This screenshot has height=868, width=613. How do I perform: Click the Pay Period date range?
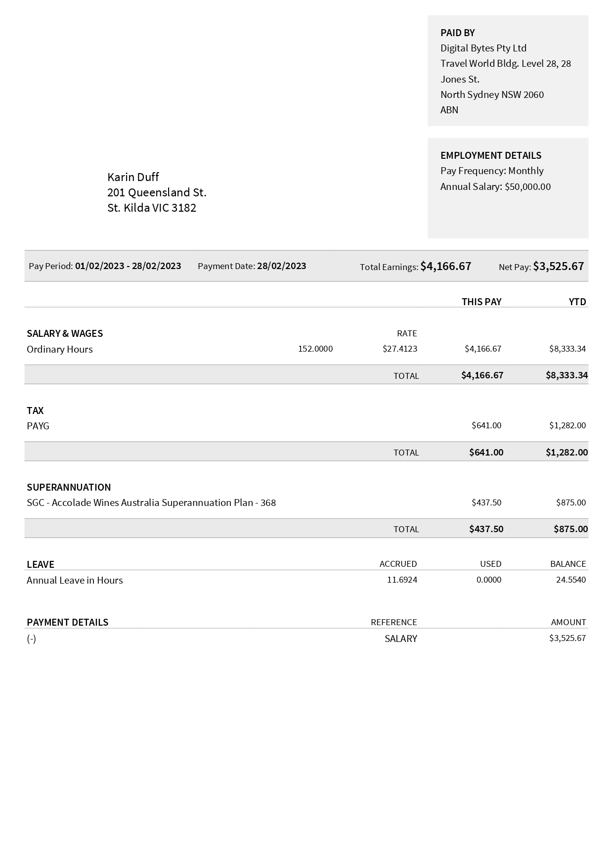(x=128, y=266)
